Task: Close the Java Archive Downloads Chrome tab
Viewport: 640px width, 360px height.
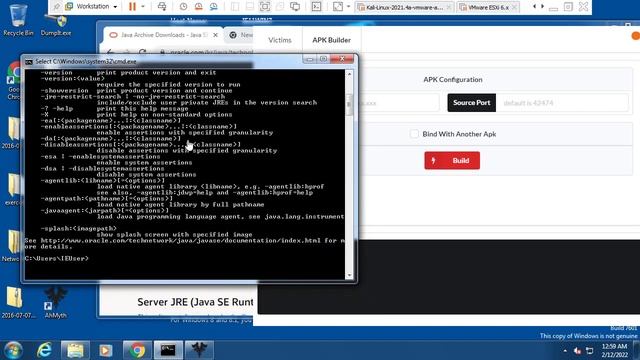Action: click(216, 35)
